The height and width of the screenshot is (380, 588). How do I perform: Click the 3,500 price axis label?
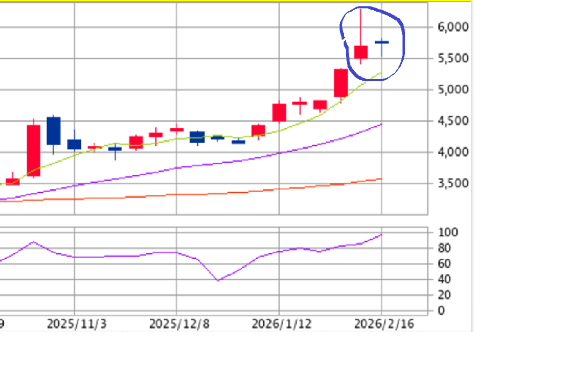coord(453,183)
